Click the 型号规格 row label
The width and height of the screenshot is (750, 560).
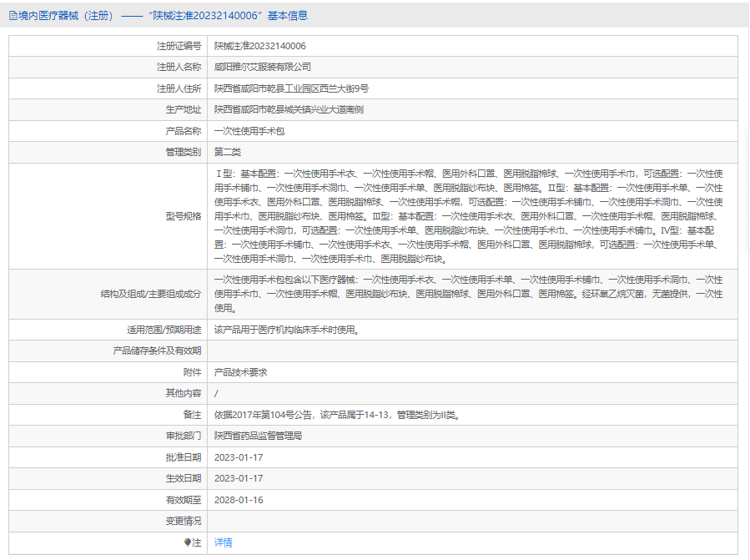coord(184,216)
